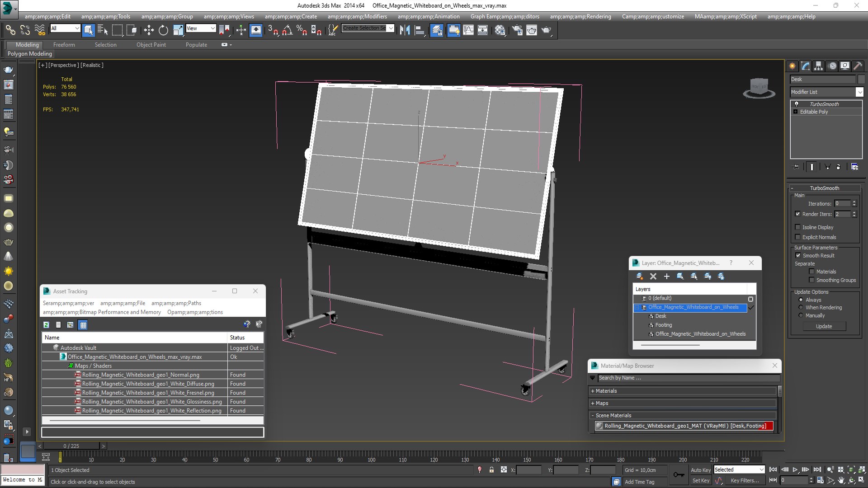
Task: Click the Mirror tool icon
Action: pos(405,30)
